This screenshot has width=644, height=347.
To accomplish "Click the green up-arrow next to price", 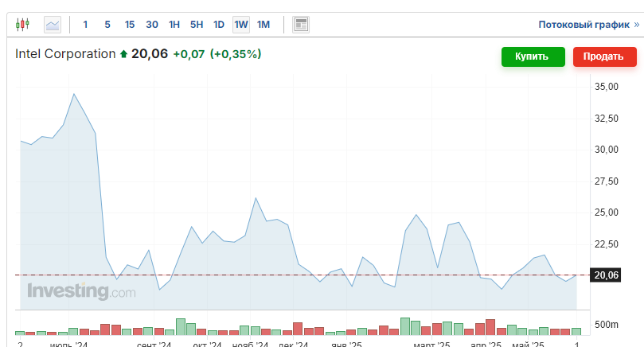I will 123,54.
